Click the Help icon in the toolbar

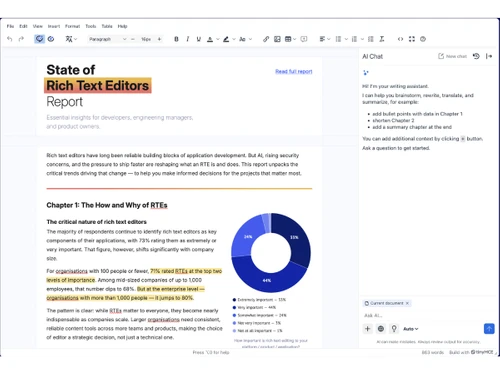[423, 39]
